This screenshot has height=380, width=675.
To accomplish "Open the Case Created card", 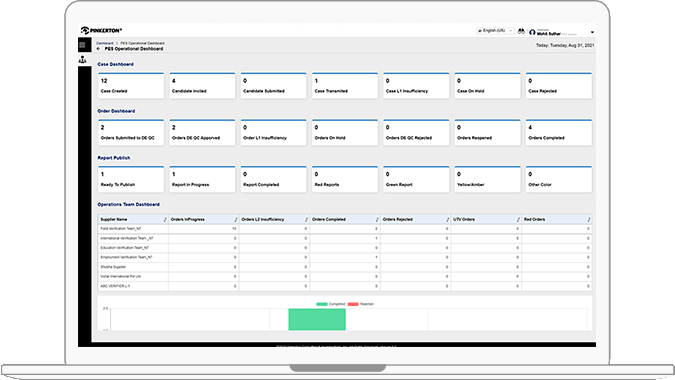I will [x=131, y=86].
